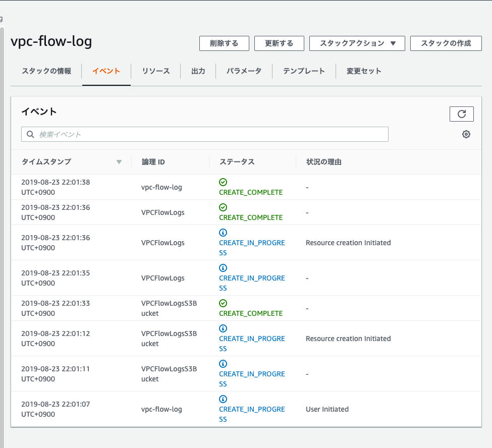Open the CREATE_COMPLETE link for vpc-flow-log
492x448 pixels.
coord(250,192)
